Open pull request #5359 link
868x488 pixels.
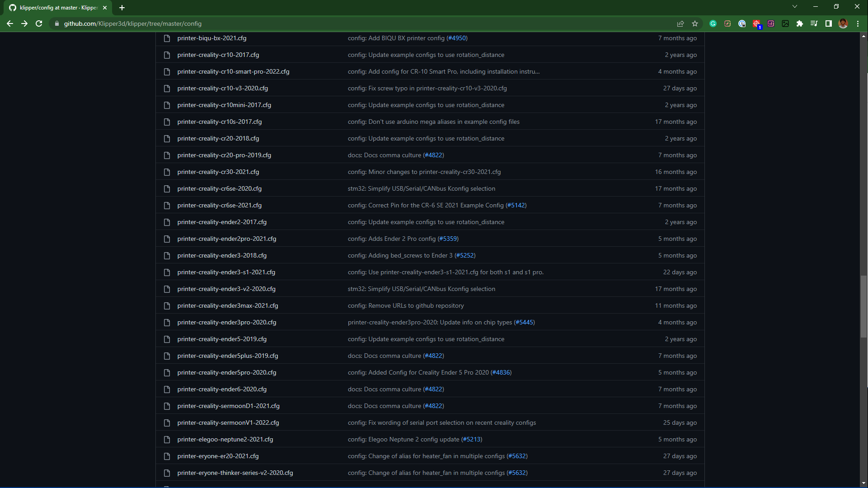448,239
